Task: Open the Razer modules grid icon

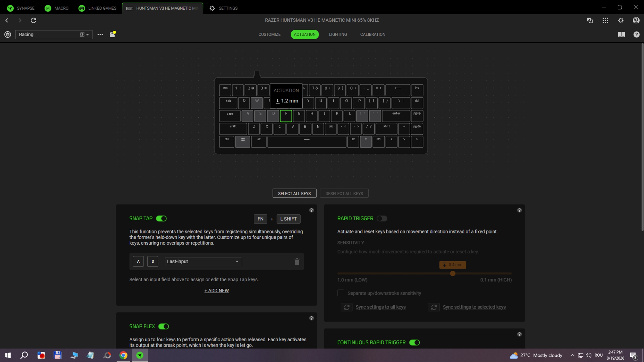Action: [x=605, y=20]
